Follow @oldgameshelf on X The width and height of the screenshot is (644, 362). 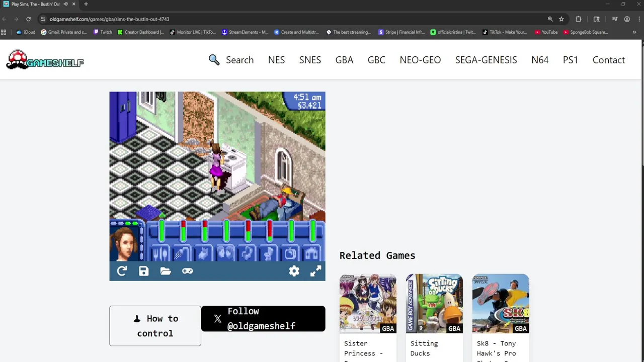tap(263, 319)
